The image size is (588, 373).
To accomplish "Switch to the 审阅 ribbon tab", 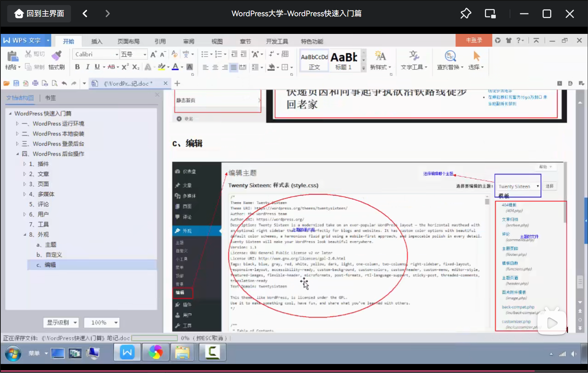I will [188, 41].
